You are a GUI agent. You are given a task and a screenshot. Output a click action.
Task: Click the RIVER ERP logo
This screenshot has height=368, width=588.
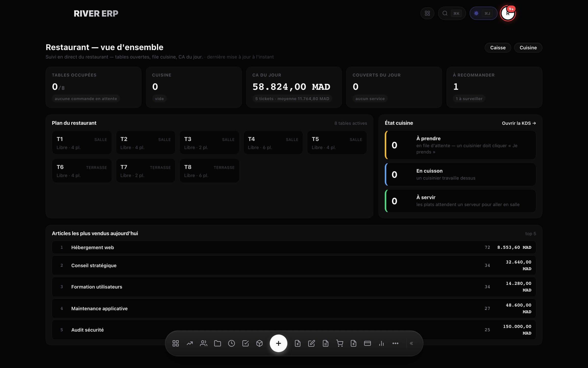pyautogui.click(x=96, y=13)
